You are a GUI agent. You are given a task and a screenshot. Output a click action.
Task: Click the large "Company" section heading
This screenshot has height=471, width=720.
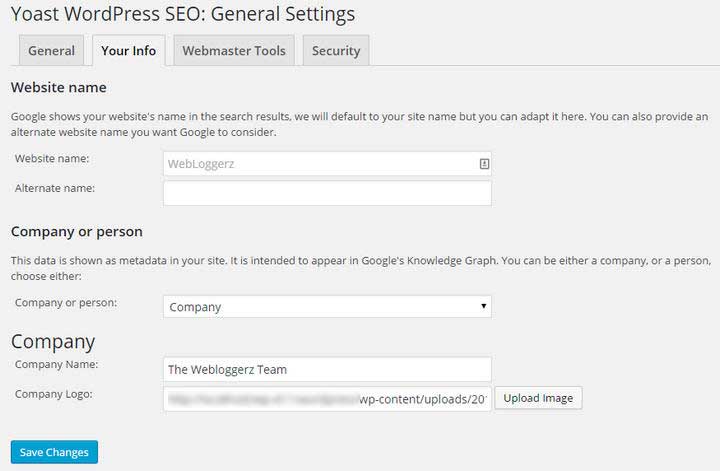tap(53, 341)
